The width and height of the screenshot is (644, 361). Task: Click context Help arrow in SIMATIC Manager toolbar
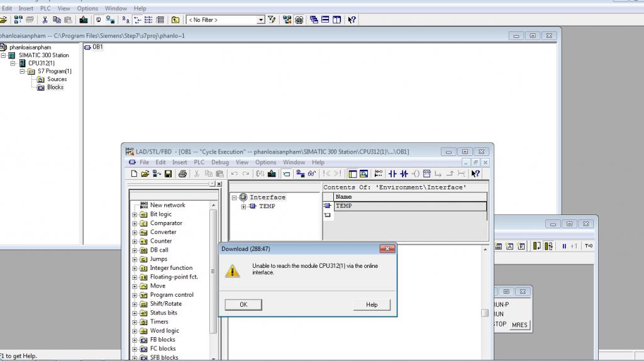pyautogui.click(x=352, y=19)
